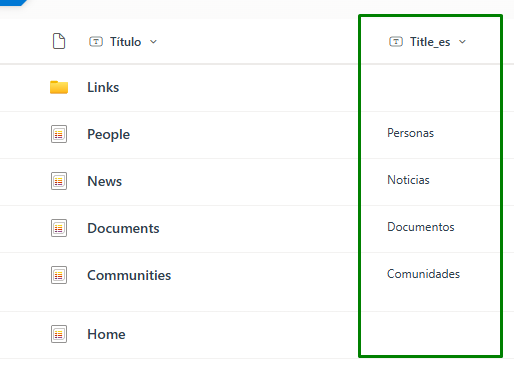Open the Documents item

point(123,228)
